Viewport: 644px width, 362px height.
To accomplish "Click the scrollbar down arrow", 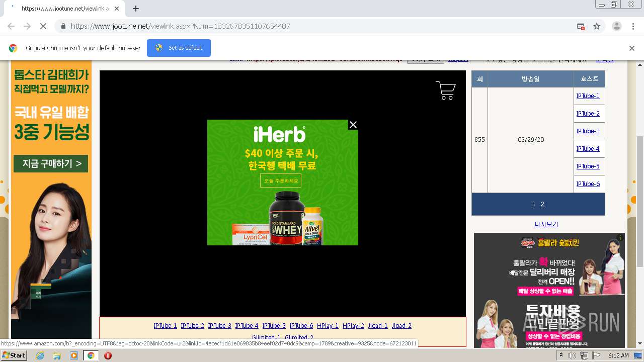I will 639,344.
